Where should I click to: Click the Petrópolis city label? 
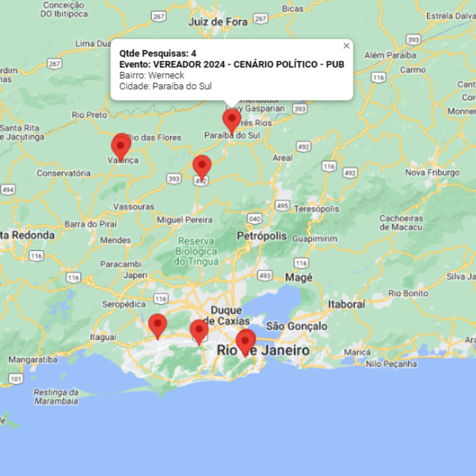click(262, 236)
